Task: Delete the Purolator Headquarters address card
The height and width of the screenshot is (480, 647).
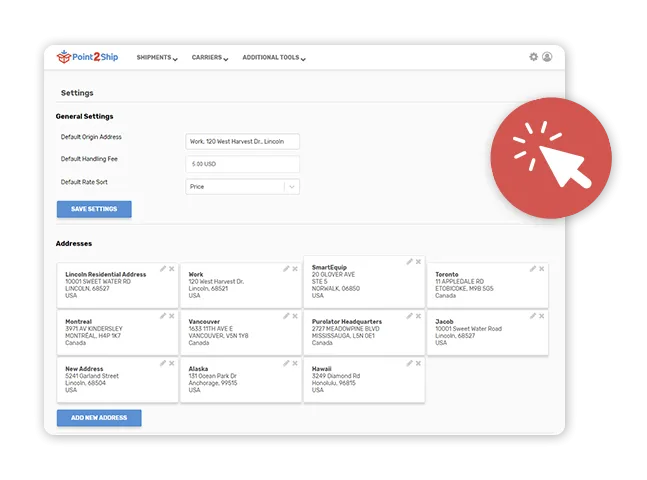Action: pos(418,316)
